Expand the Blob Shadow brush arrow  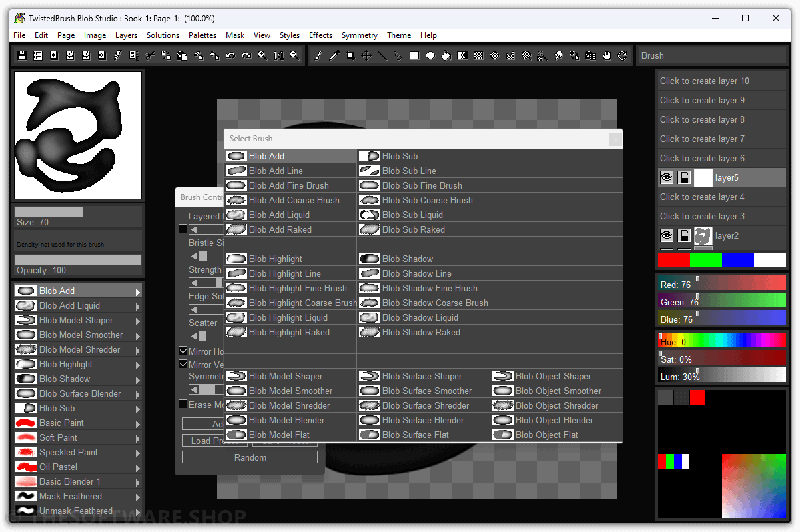[x=137, y=379]
